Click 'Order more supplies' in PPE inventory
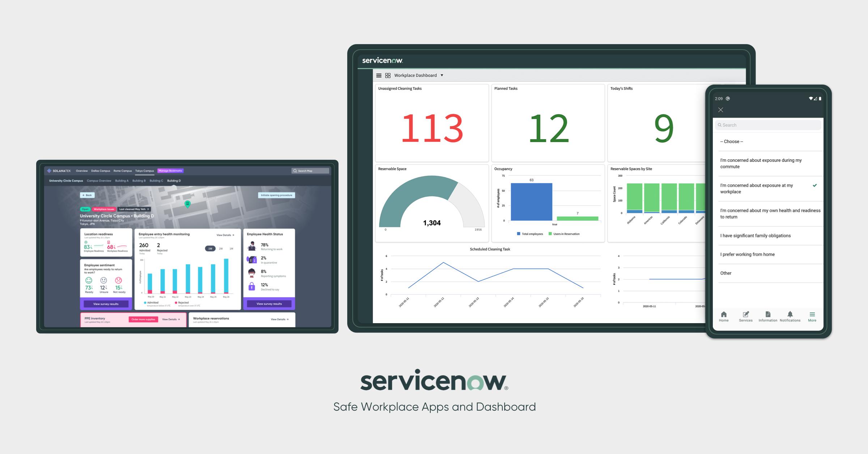Image resolution: width=868 pixels, height=454 pixels. (x=143, y=320)
